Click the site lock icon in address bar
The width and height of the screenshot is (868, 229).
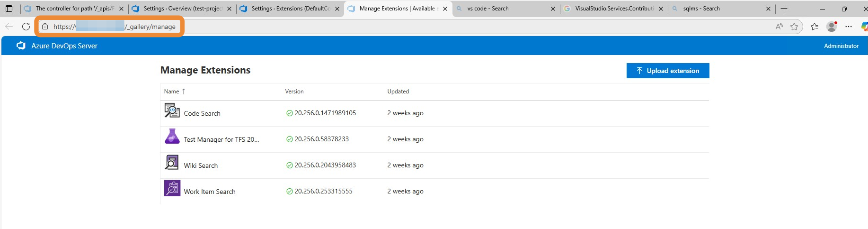45,27
